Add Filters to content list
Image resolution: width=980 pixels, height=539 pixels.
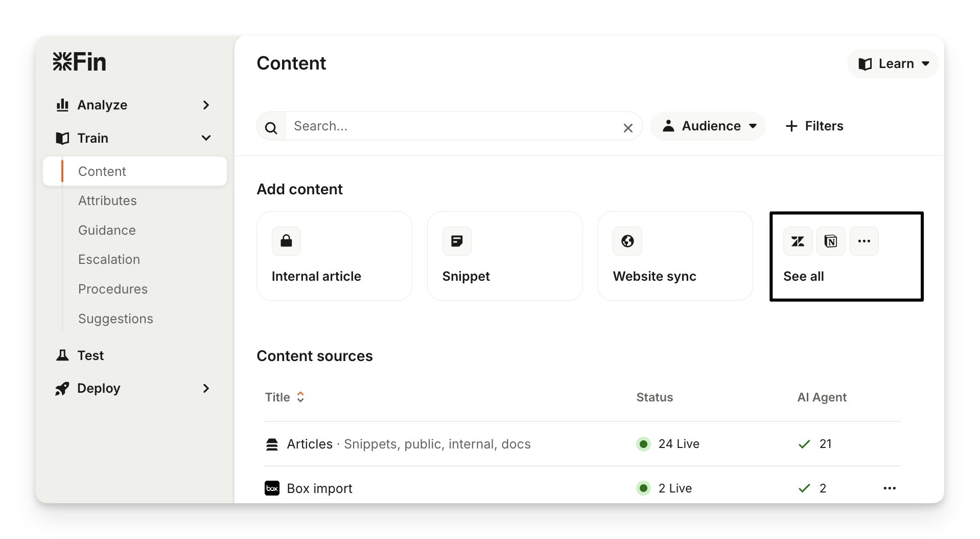pos(814,126)
